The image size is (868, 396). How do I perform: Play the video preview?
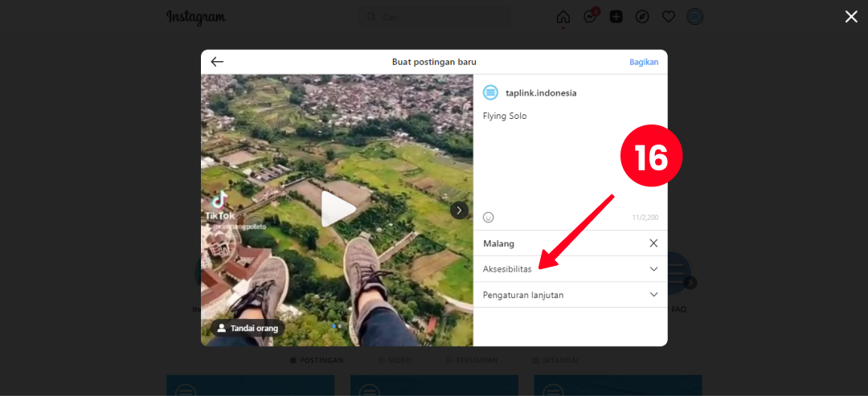tap(338, 210)
